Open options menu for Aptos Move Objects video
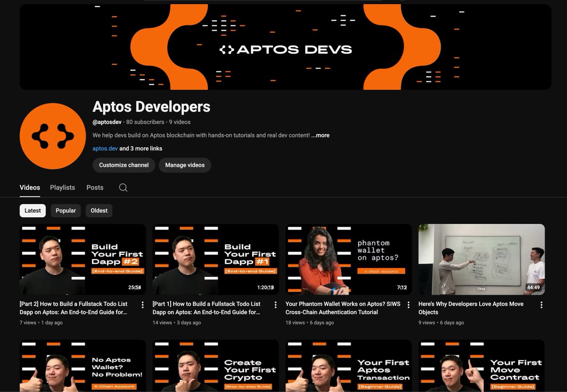 (541, 305)
